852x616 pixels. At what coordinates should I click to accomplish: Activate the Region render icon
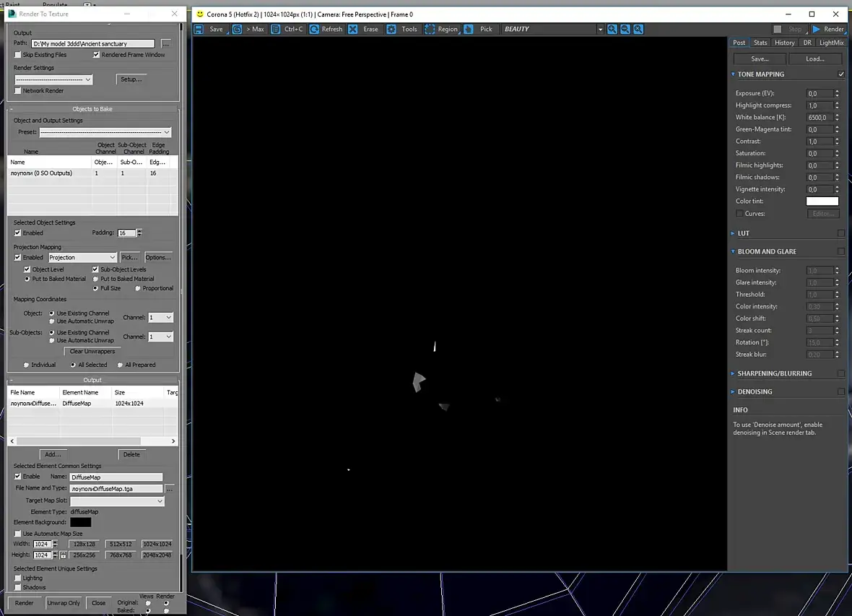[x=430, y=30]
